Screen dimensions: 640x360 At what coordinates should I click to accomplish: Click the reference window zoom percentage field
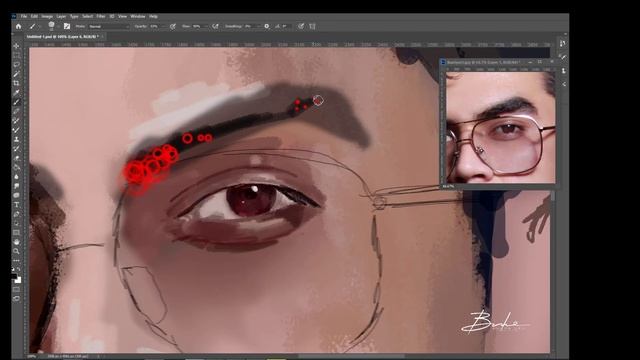tap(448, 186)
